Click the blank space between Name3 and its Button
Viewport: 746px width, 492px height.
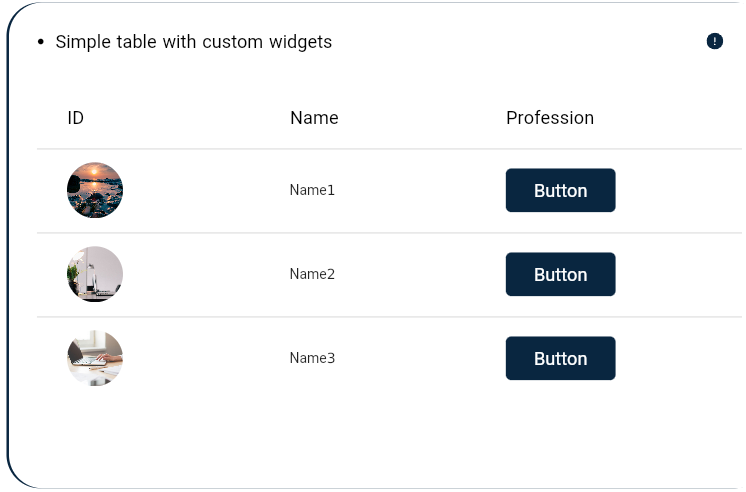pos(421,358)
